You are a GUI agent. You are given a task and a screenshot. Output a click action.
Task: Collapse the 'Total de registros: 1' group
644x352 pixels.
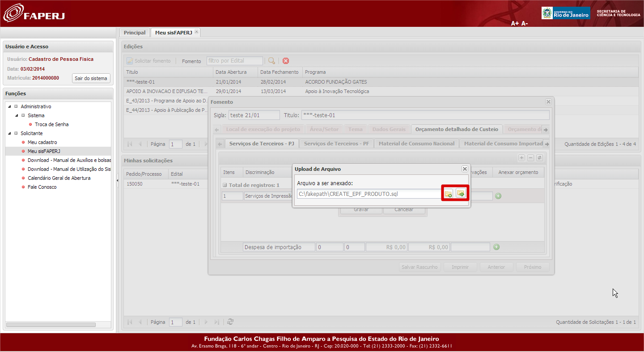[x=225, y=185]
